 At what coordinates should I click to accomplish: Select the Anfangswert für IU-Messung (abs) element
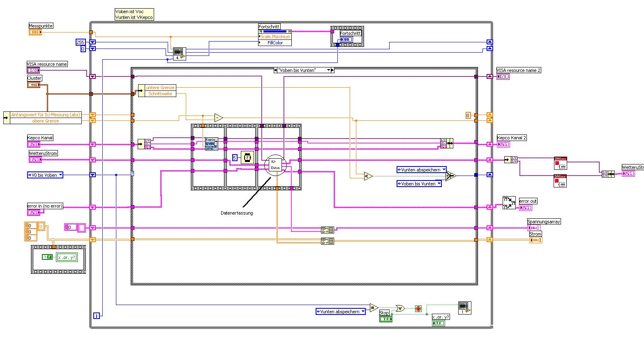(46, 115)
